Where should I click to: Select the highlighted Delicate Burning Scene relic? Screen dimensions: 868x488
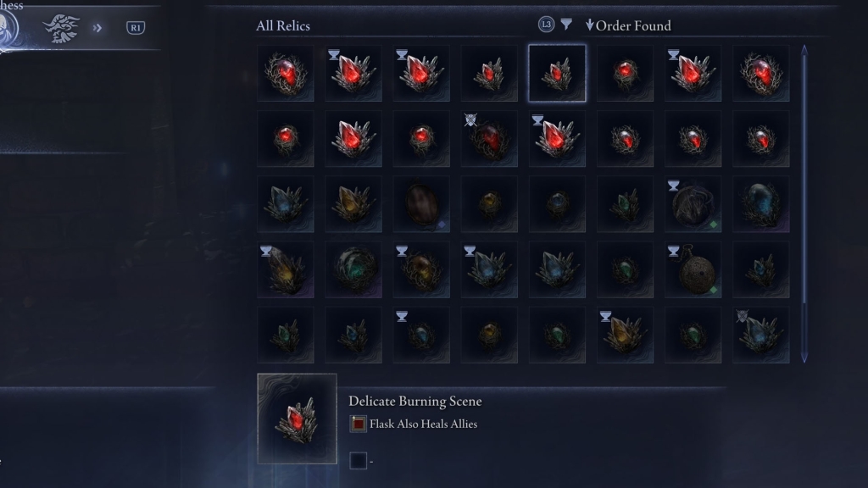coord(557,74)
